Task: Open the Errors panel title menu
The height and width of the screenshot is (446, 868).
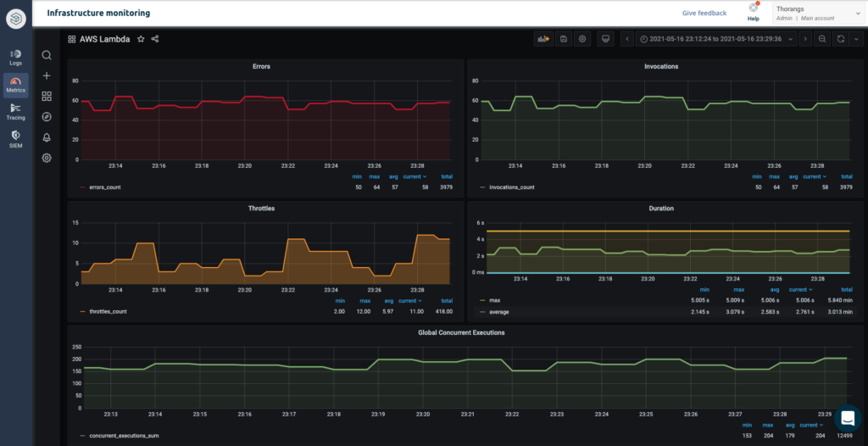Action: [261, 66]
